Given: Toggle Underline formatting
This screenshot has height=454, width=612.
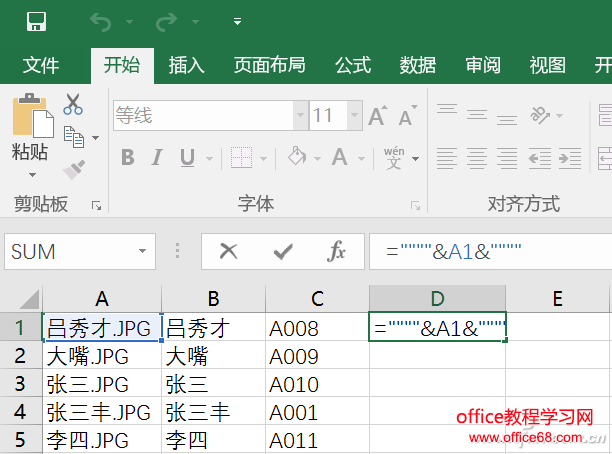Looking at the screenshot, I should pyautogui.click(x=187, y=158).
